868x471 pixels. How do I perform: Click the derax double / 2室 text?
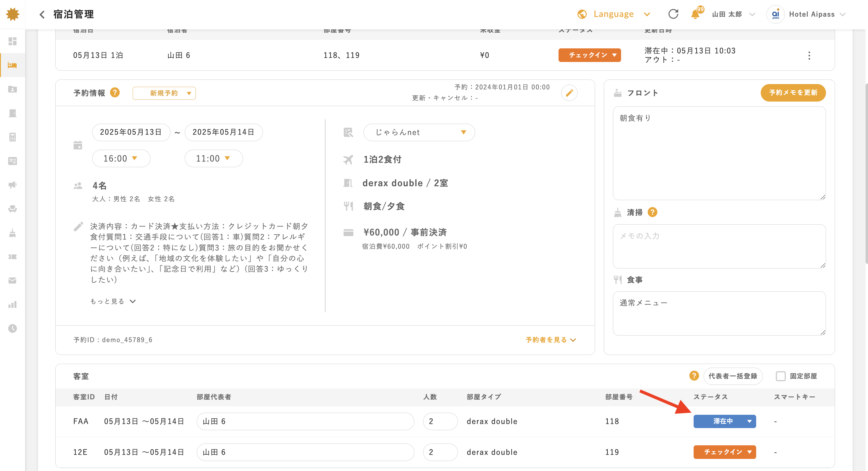coord(405,183)
